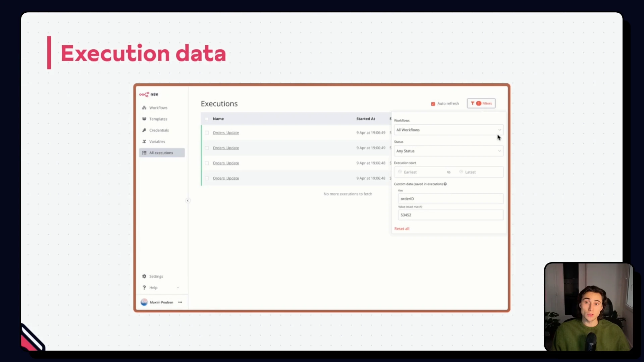
Task: Click the All executions list icon
Action: [144, 153]
